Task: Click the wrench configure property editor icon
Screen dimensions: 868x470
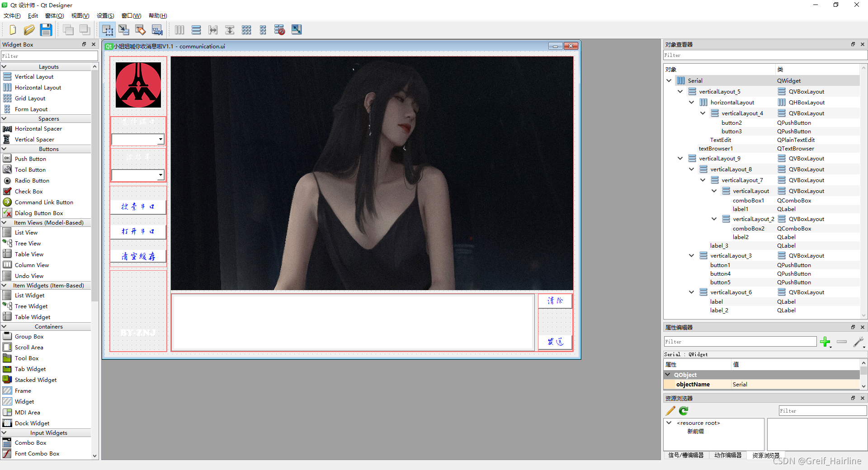Action: pyautogui.click(x=858, y=342)
